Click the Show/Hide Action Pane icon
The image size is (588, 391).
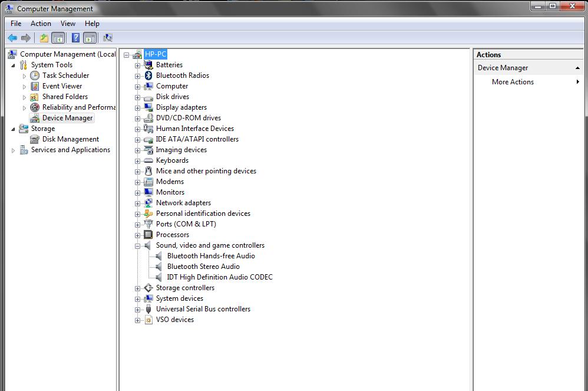click(x=90, y=38)
